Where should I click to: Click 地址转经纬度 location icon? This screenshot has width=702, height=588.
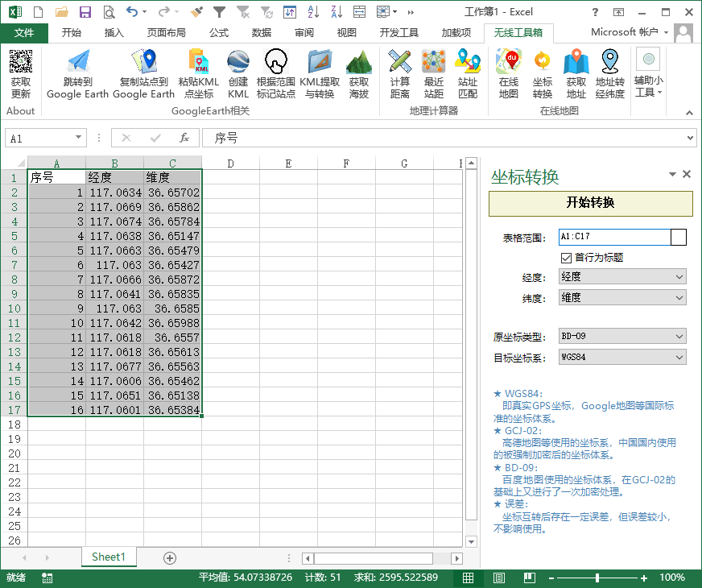609,61
